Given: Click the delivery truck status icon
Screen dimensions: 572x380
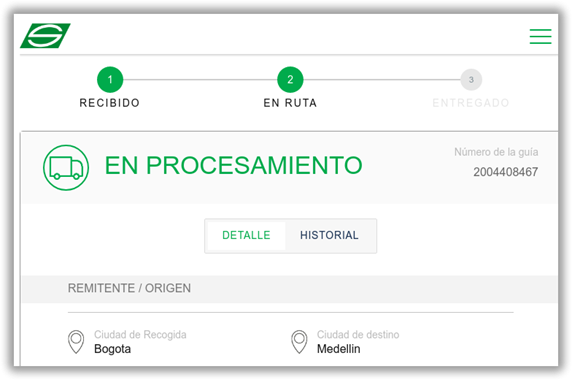Looking at the screenshot, I should click(x=66, y=168).
